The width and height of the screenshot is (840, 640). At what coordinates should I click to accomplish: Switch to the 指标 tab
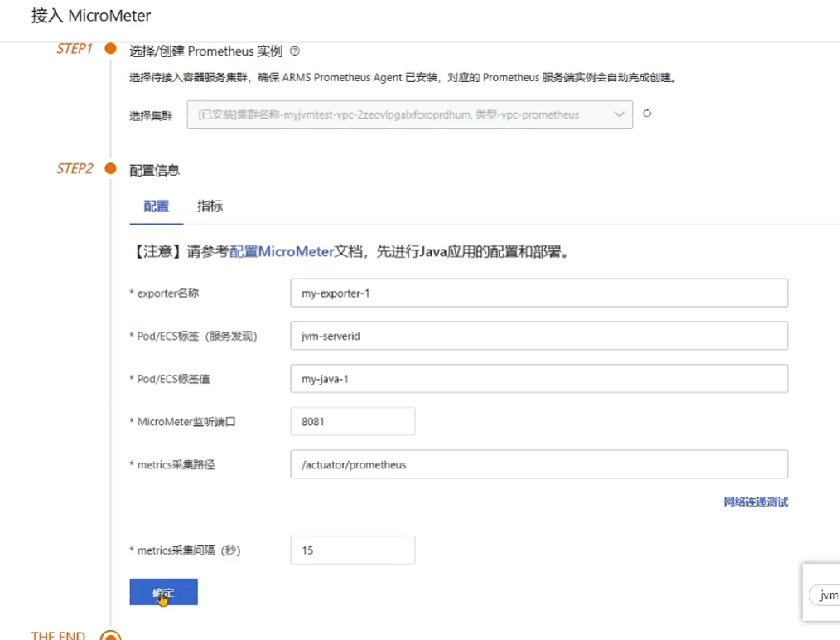[x=210, y=206]
